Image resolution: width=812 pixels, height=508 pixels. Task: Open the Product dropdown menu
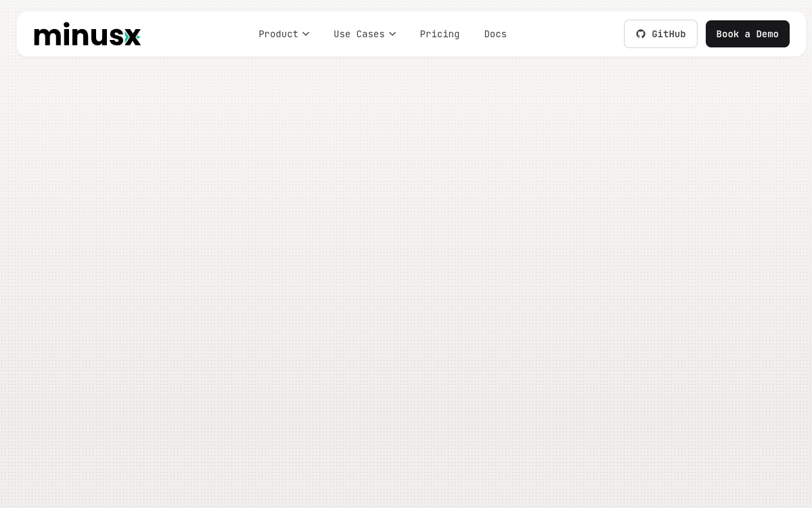(284, 34)
